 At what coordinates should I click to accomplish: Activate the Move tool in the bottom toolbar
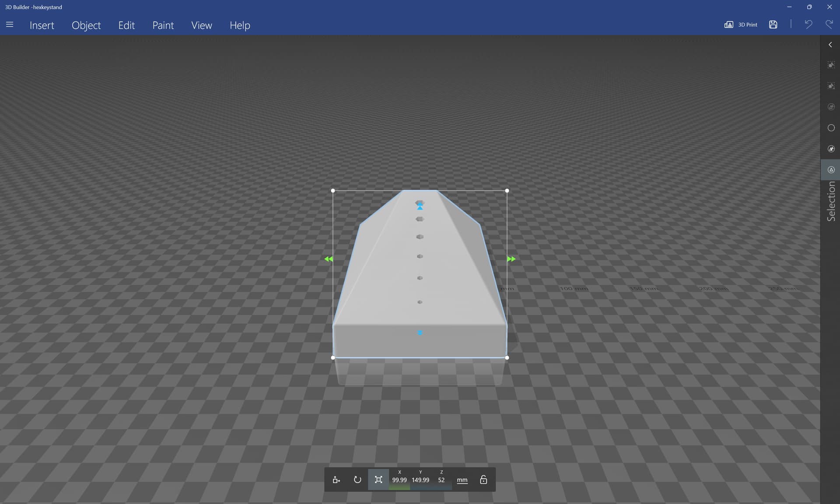tap(336, 480)
